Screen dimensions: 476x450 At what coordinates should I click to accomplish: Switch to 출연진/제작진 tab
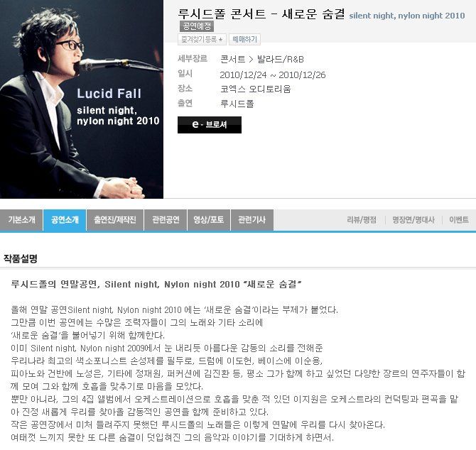coord(115,220)
